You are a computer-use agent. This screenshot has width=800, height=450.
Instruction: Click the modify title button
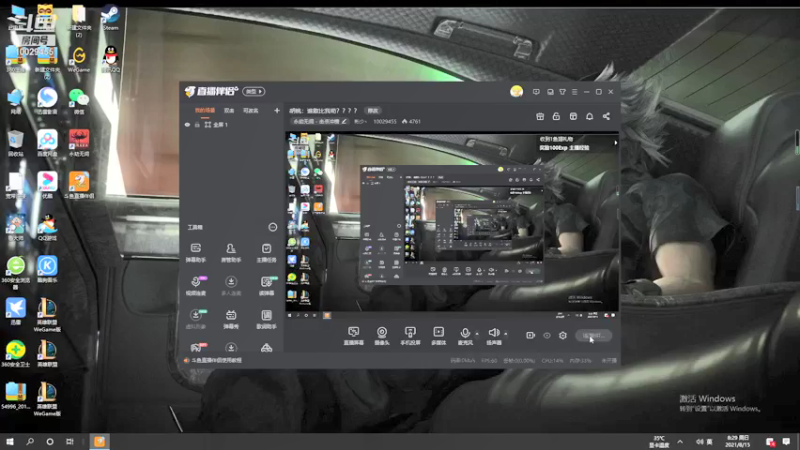373,111
